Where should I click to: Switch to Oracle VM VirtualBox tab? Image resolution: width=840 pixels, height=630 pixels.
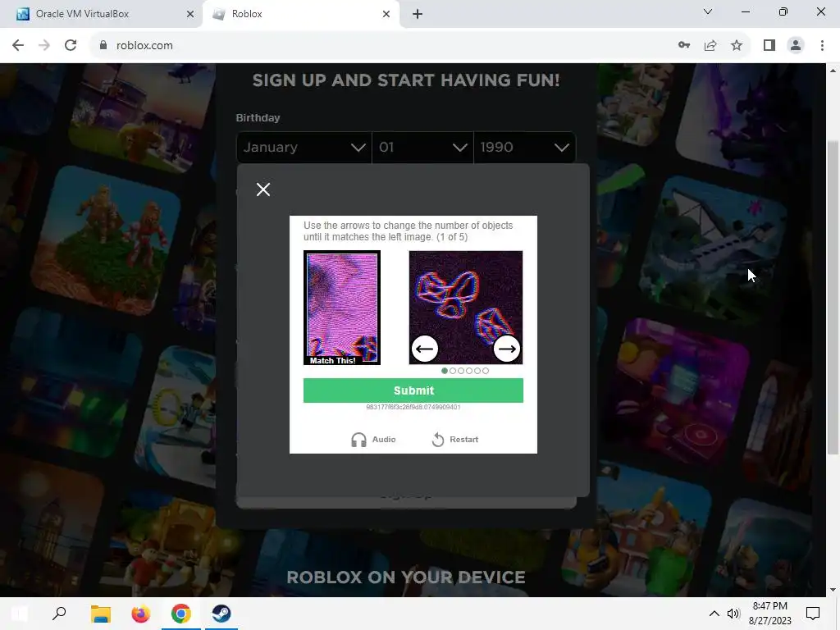(x=102, y=14)
